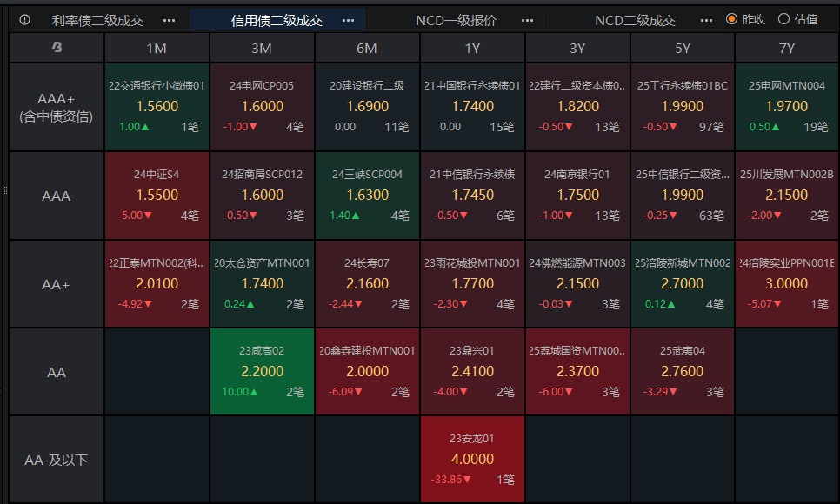Click the 7Y column header
Viewport: 840px width, 504px height.
pyautogui.click(x=787, y=48)
